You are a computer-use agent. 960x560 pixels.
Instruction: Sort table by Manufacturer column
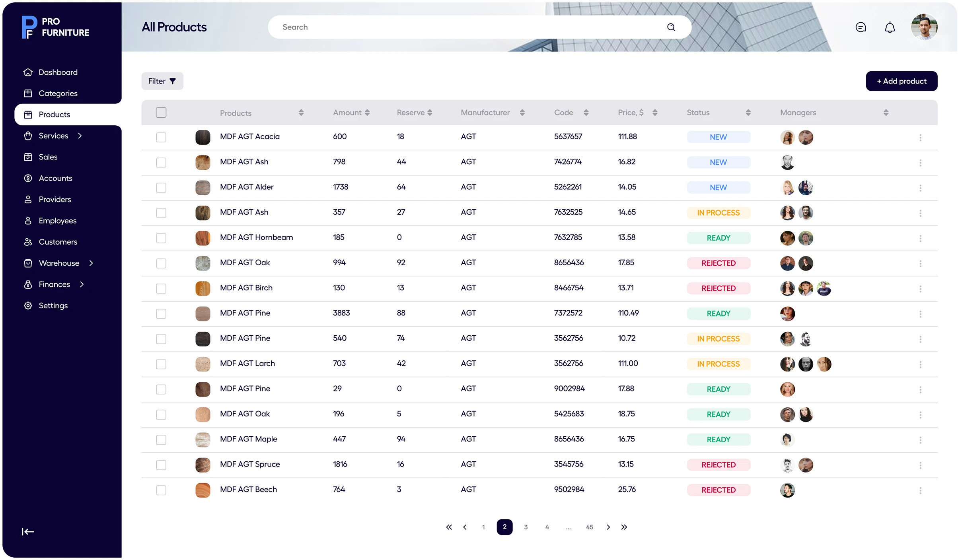(522, 113)
